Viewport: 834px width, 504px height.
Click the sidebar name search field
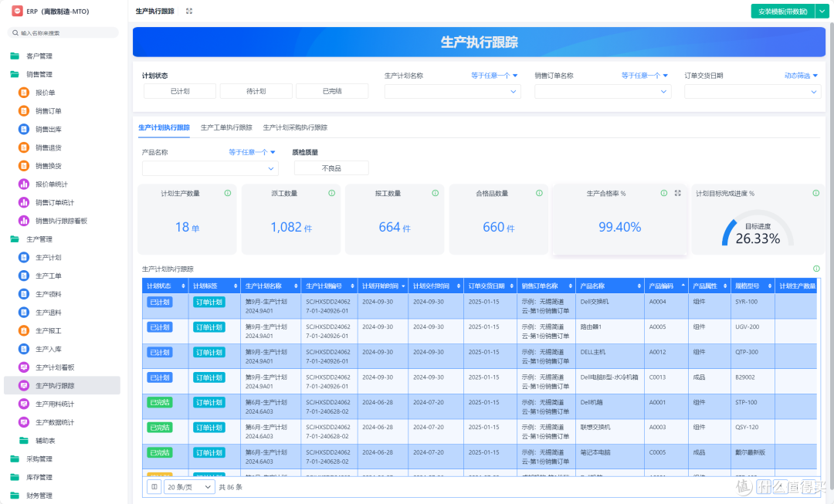pyautogui.click(x=63, y=33)
